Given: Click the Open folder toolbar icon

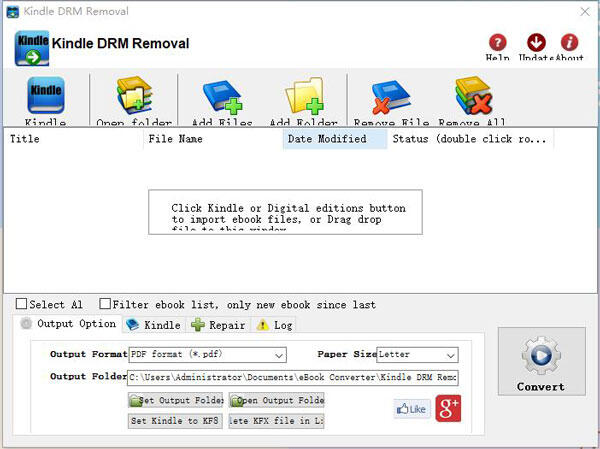Looking at the screenshot, I should (133, 99).
